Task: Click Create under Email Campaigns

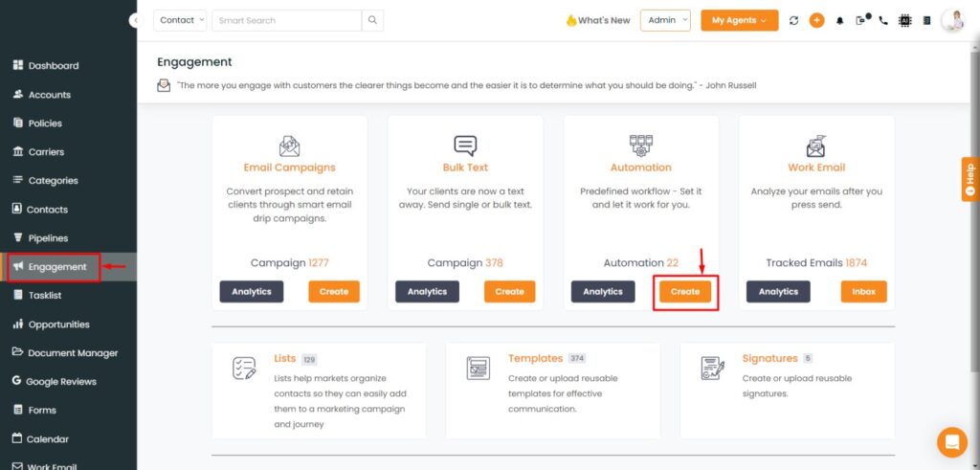Action: tap(334, 291)
